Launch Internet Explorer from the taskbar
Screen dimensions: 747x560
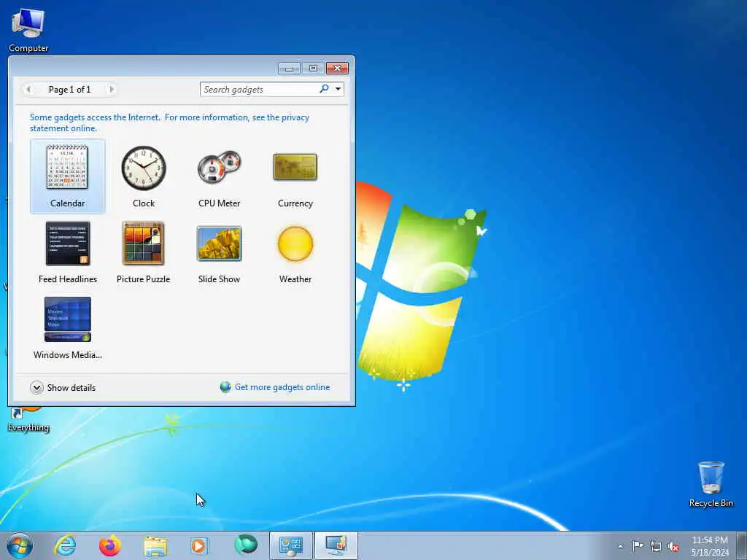click(65, 545)
